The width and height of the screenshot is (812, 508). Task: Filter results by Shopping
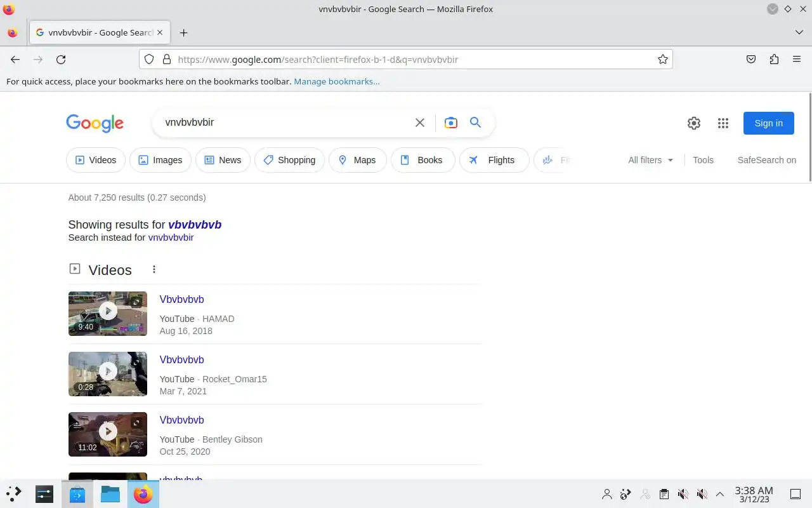289,160
